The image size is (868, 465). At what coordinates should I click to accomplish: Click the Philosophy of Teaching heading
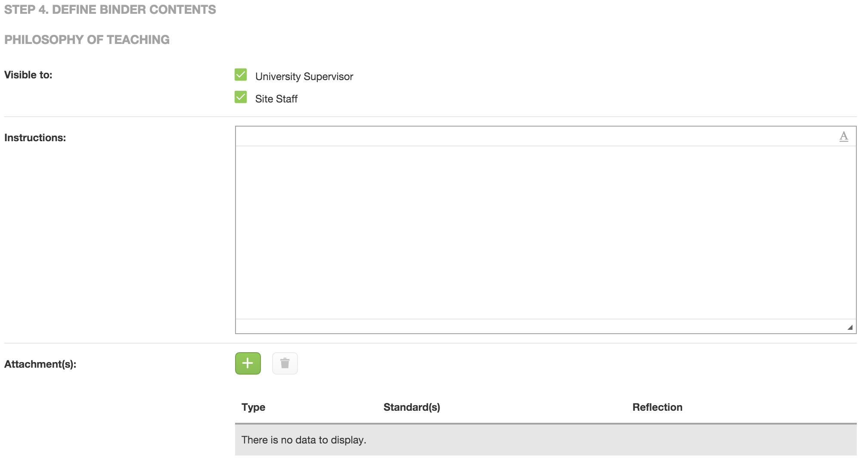tap(87, 40)
